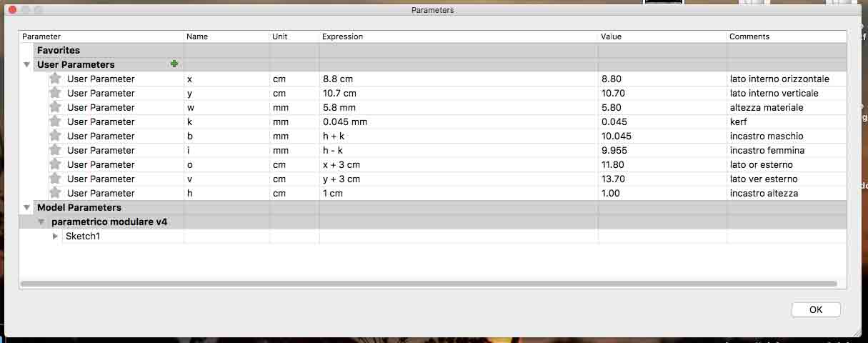
Task: Click the OK button
Action: (816, 309)
